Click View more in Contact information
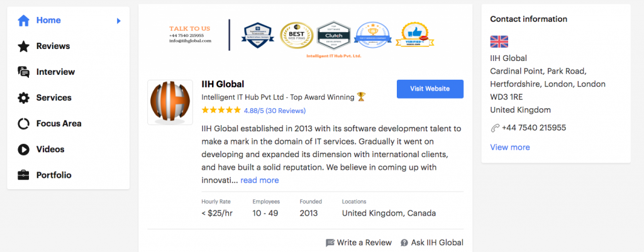644x252 pixels. 509,147
